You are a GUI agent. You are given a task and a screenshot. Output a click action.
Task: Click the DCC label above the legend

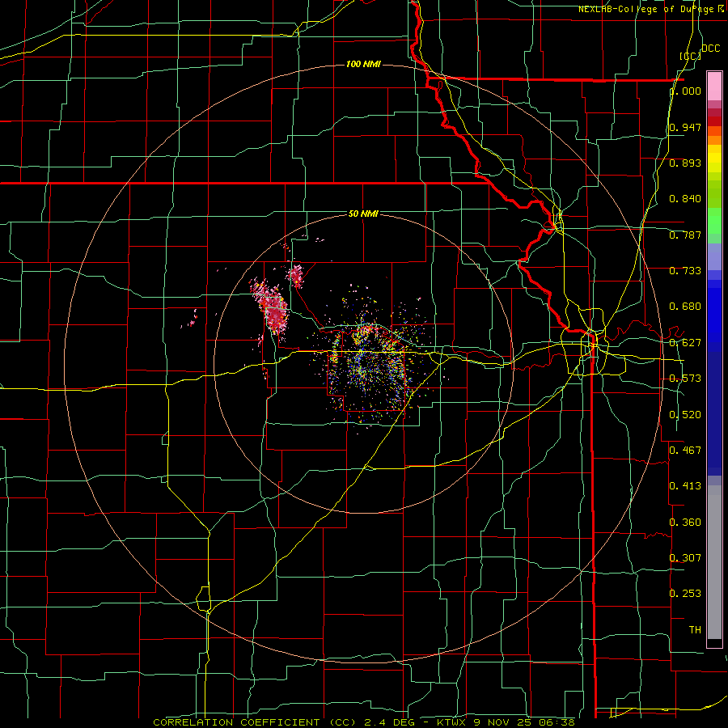(710, 49)
